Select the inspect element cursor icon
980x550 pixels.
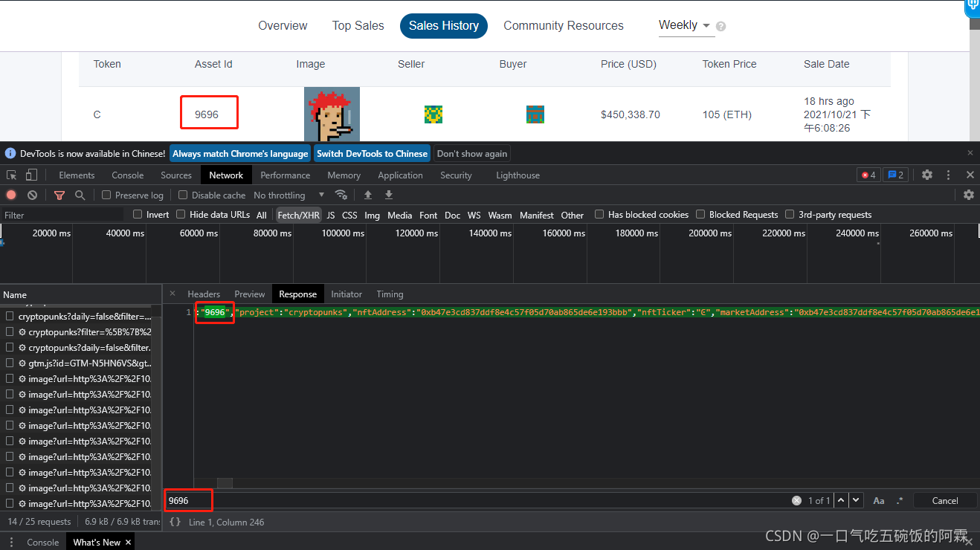tap(12, 175)
